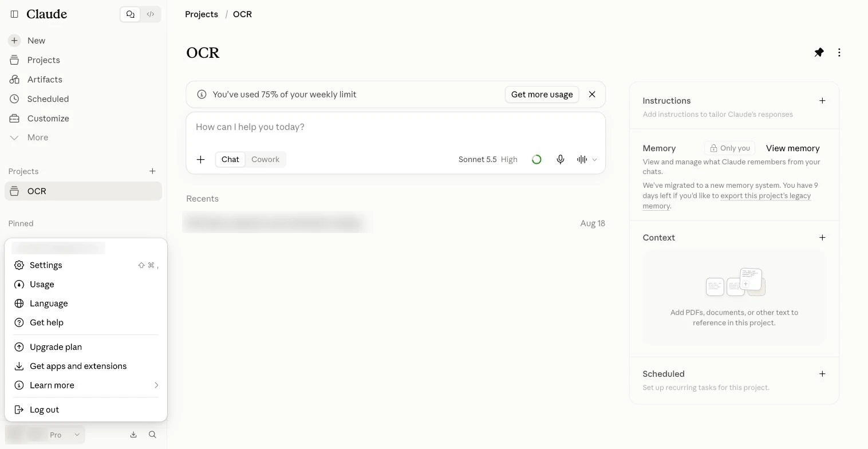The image size is (868, 449).
Task: Toggle the Pro account menu dropdown
Action: coord(45,435)
